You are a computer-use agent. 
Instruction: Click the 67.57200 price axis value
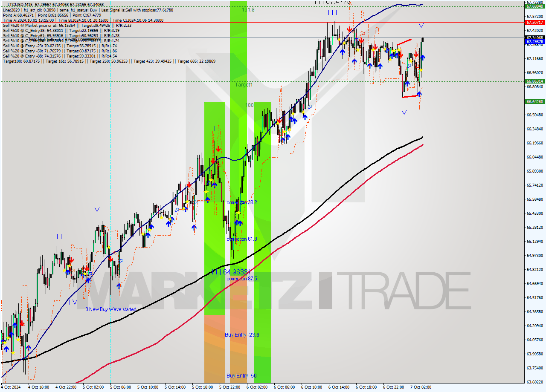534,16
